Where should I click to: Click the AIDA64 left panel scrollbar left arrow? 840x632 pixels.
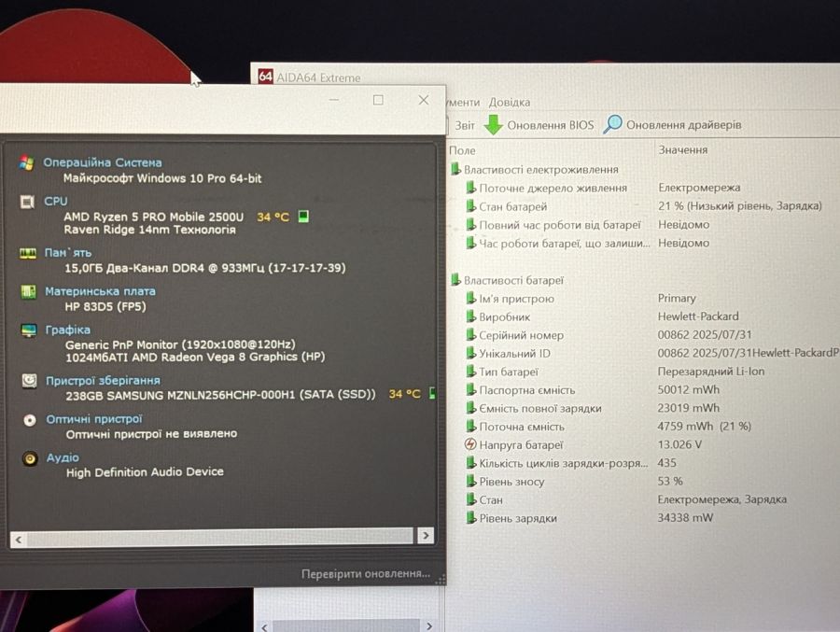click(264, 626)
